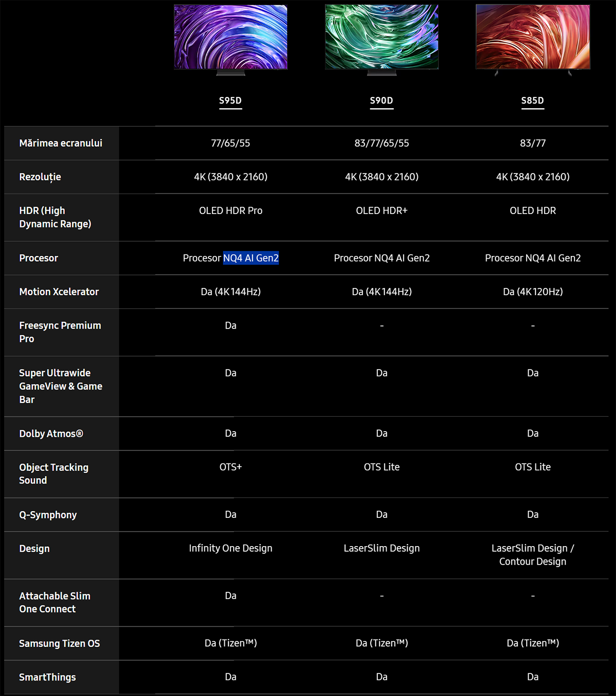
Task: Click S85D's OTS Lite cell
Action: [533, 467]
